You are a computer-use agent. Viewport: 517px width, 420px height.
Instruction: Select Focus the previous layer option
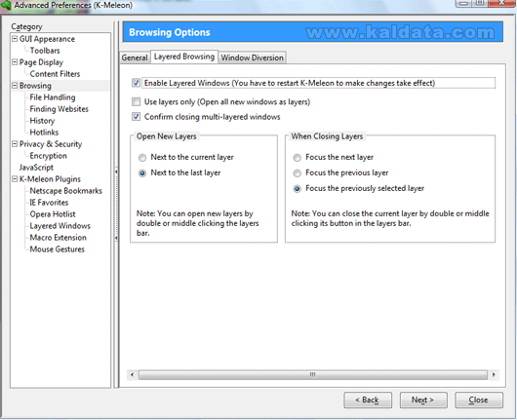[x=298, y=172]
